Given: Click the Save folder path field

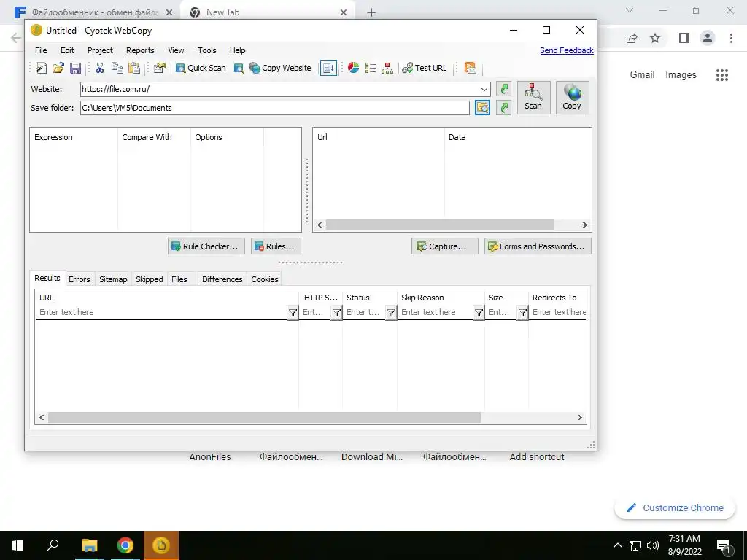Looking at the screenshot, I should (275, 108).
